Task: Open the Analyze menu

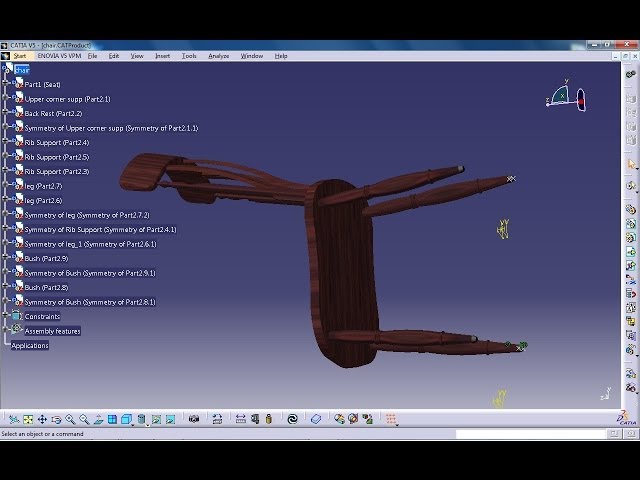Action: point(218,56)
